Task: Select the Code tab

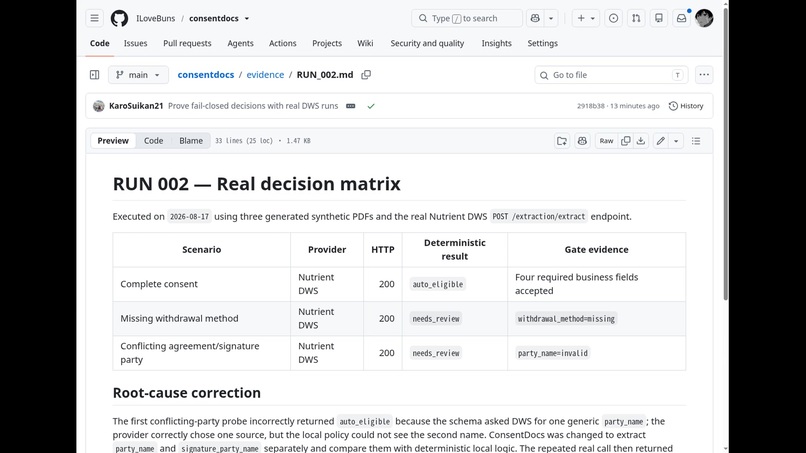Action: click(100, 43)
